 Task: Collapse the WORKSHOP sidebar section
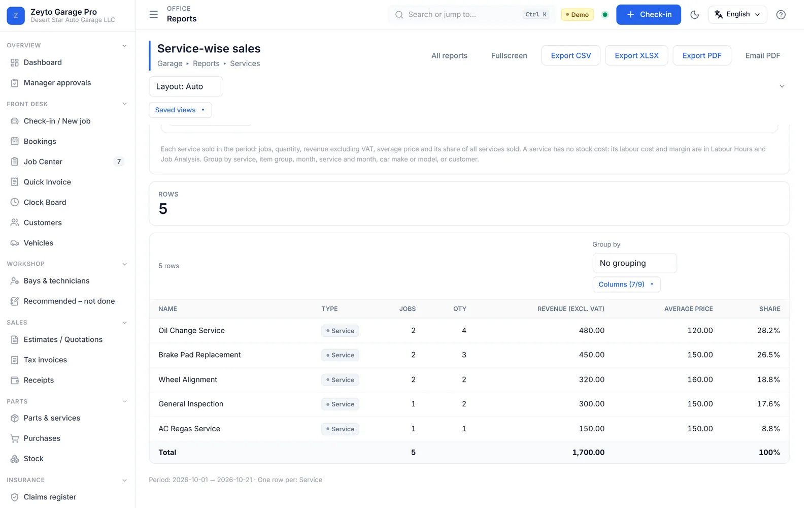click(x=125, y=264)
